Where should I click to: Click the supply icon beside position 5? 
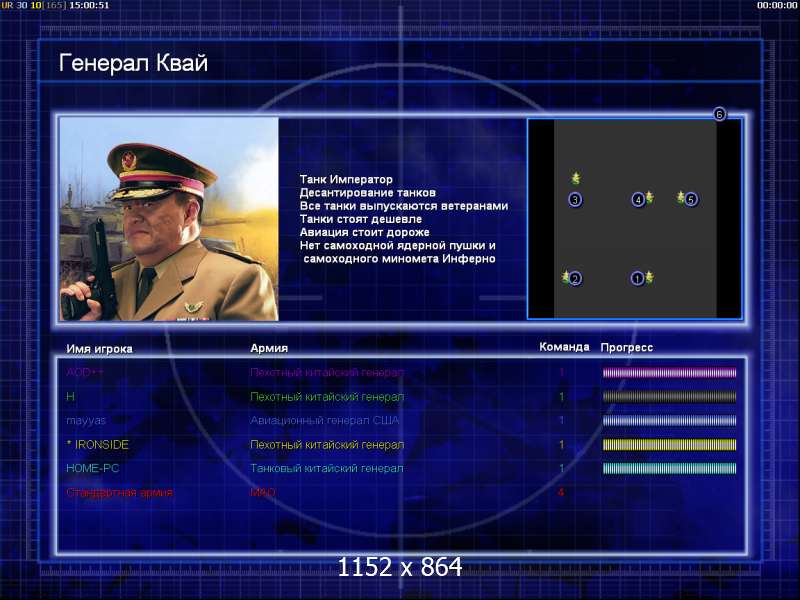pyautogui.click(x=681, y=197)
